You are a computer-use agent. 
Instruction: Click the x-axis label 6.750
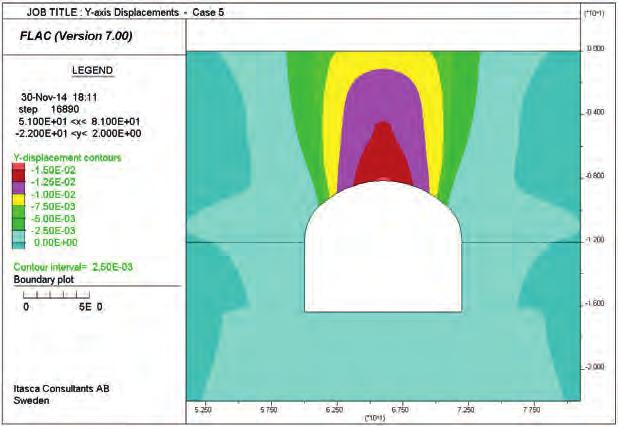(x=401, y=410)
